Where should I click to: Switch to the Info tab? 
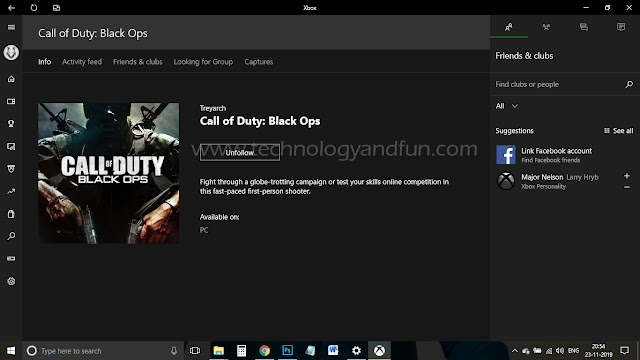tap(44, 62)
